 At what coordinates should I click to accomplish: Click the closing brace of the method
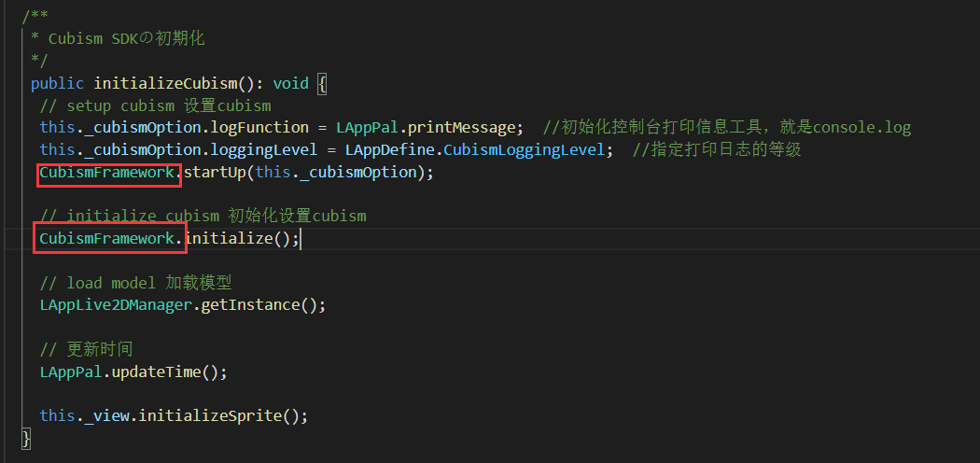25,438
